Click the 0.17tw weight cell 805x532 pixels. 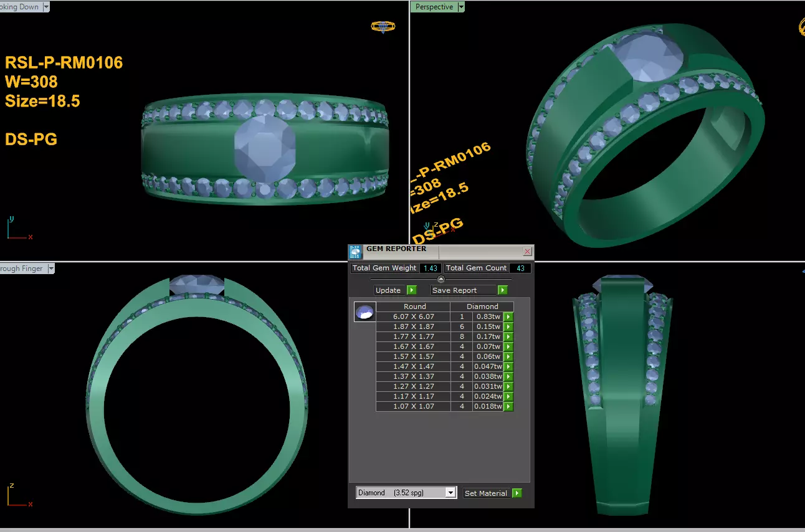[x=488, y=336]
